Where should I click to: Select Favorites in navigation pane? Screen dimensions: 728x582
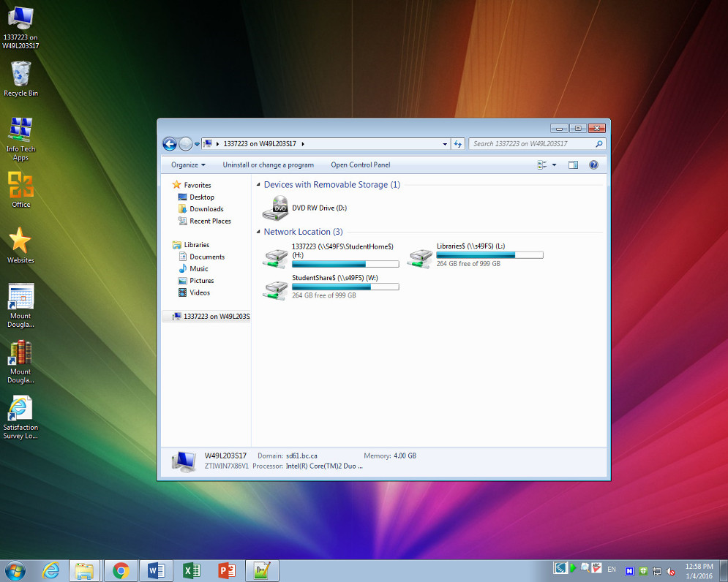click(198, 185)
